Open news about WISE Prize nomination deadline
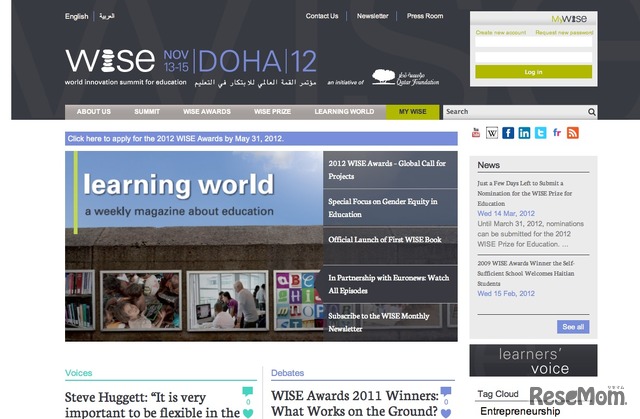Viewport: 640px width, 419px height. (524, 193)
